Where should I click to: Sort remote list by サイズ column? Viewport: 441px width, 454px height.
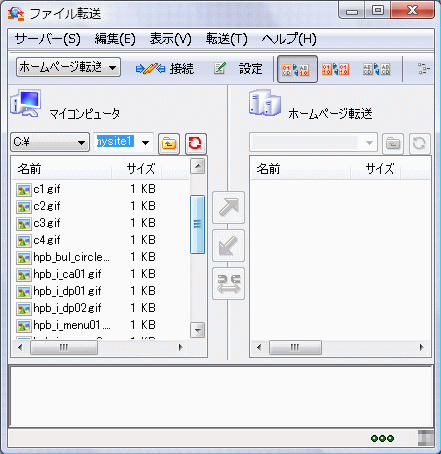(375, 169)
